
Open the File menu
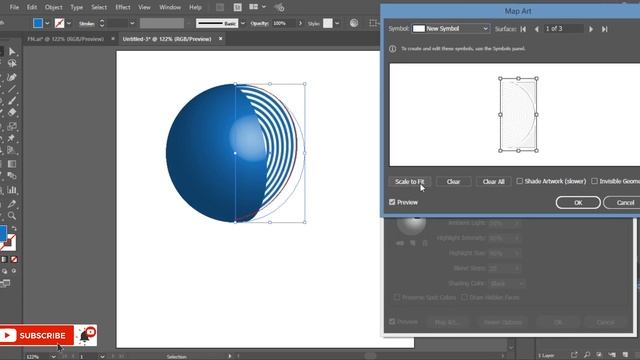click(x=14, y=7)
